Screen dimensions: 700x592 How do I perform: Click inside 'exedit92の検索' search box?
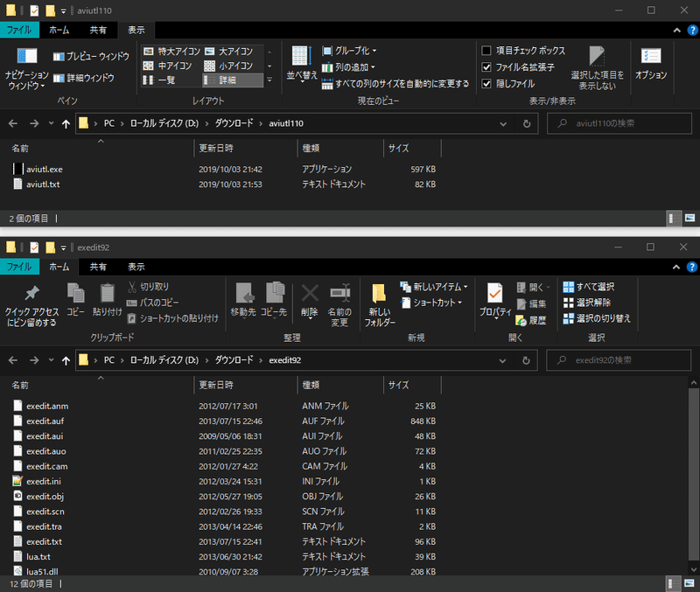[619, 360]
